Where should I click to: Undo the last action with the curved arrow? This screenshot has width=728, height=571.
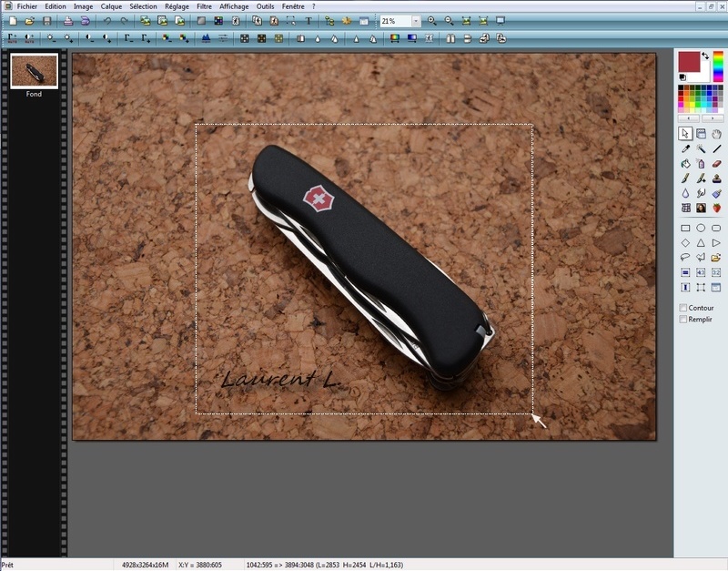pos(107,21)
